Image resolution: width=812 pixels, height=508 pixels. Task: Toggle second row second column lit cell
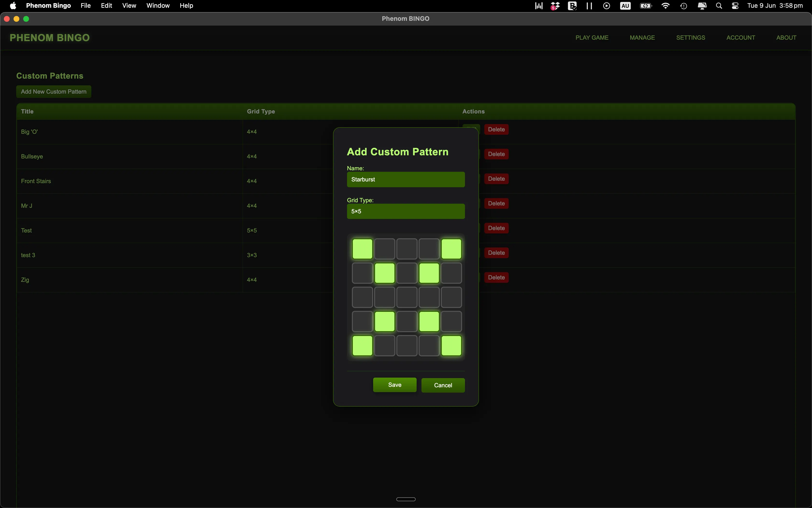384,273
